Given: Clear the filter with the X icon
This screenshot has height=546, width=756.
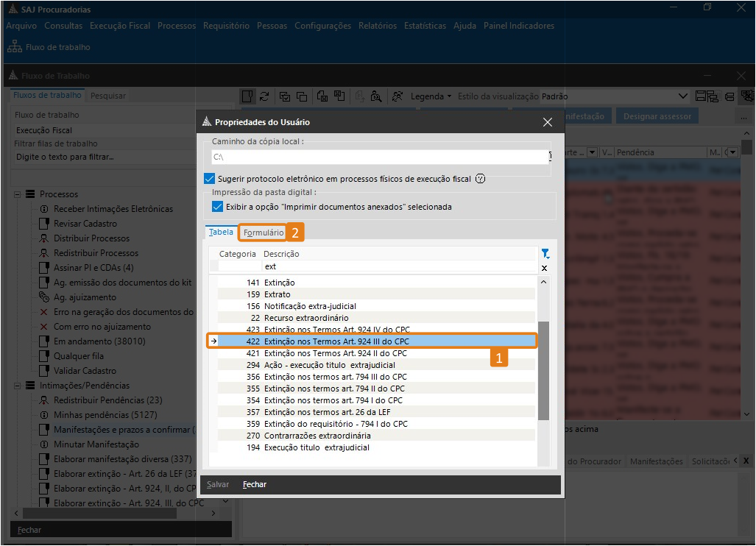Looking at the screenshot, I should [545, 268].
